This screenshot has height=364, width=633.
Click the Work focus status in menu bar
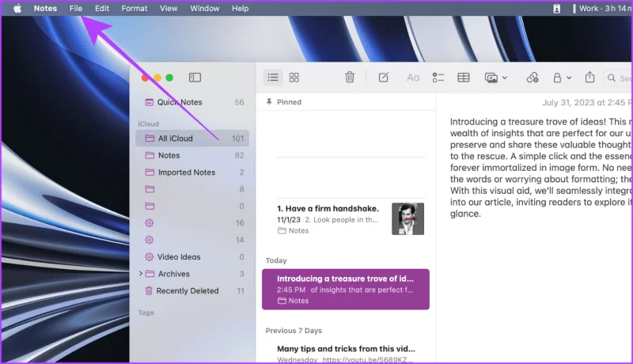(602, 8)
